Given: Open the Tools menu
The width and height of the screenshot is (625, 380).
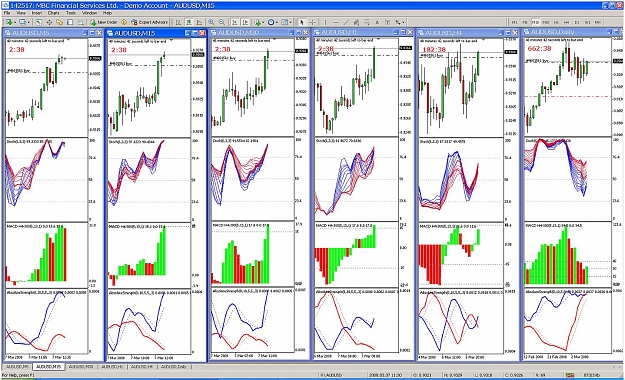Looking at the screenshot, I should (71, 13).
